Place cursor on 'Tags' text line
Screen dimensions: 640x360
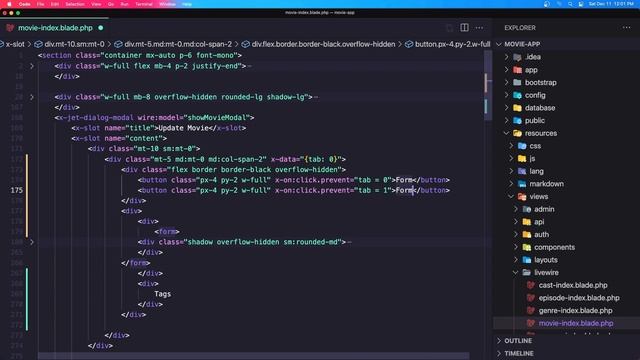click(x=162, y=294)
